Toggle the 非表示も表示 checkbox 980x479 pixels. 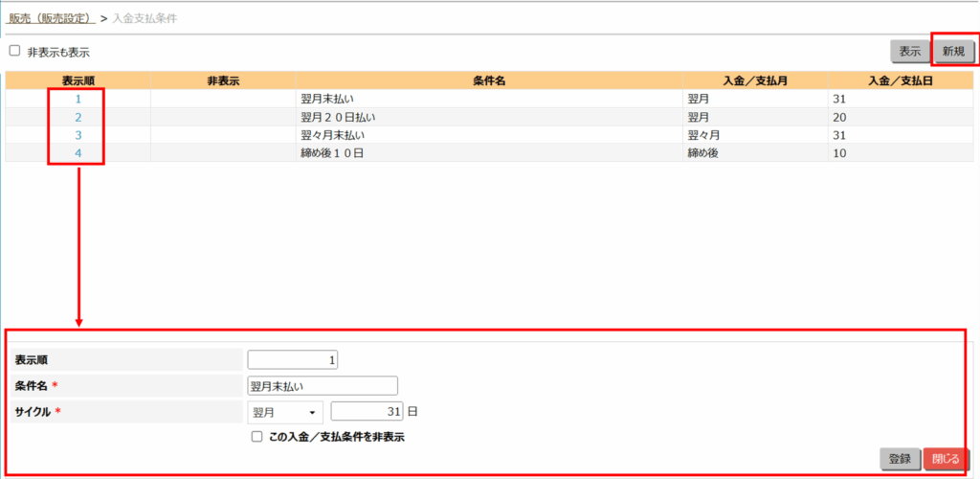click(x=14, y=52)
